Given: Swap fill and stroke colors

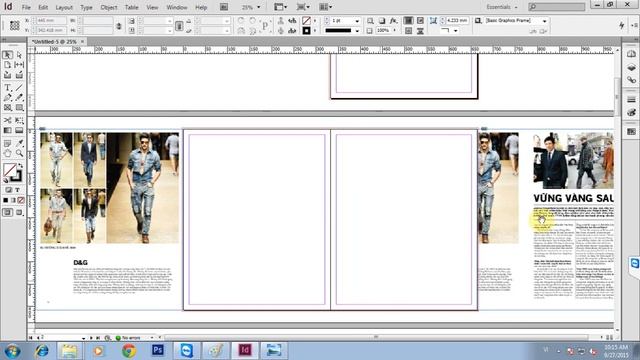Looking at the screenshot, I should (20, 166).
